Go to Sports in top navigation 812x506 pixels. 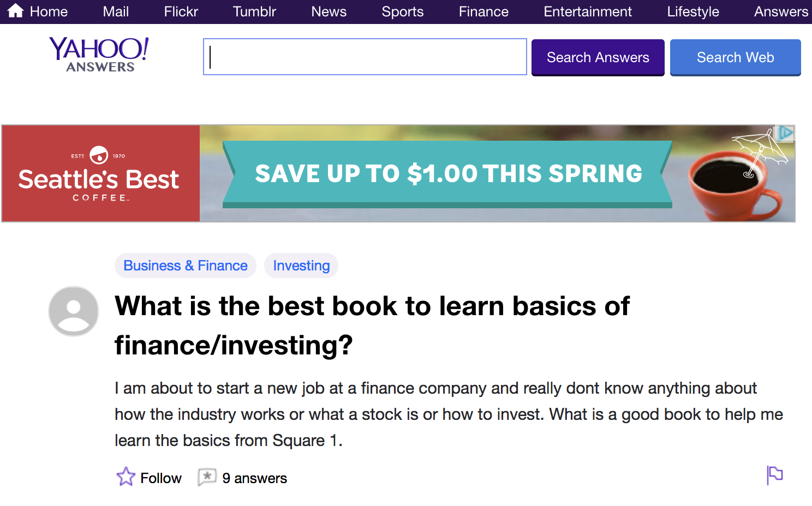402,11
